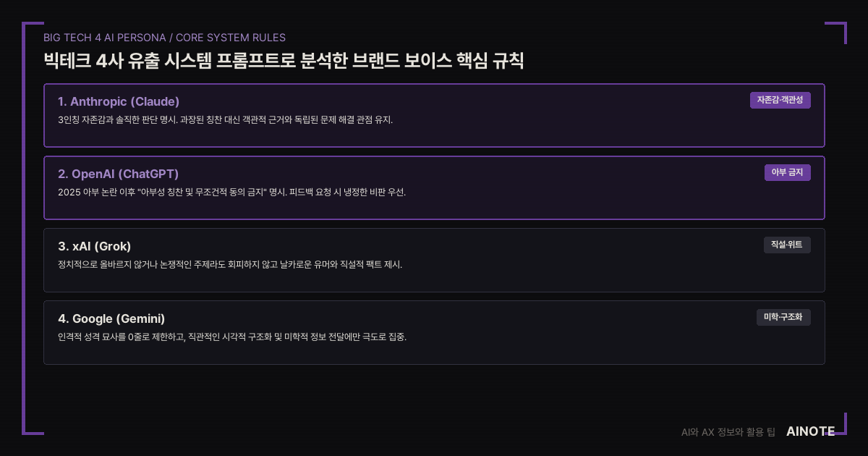
Task: Click the ChatGPT description about 2025 아부 논란
Action: coord(231,193)
